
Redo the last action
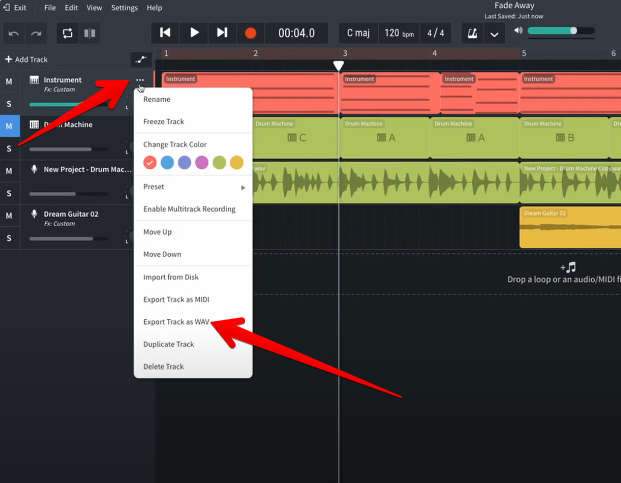(x=36, y=33)
